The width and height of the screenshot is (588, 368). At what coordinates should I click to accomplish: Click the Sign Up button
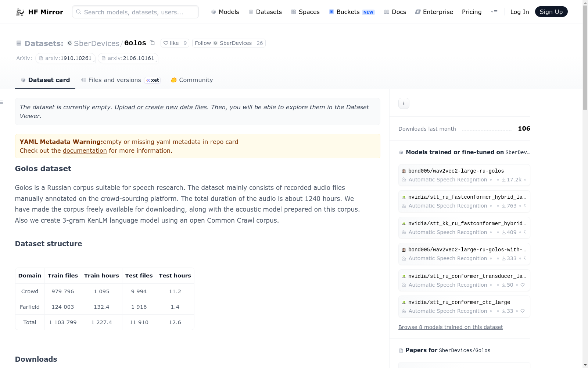551,12
